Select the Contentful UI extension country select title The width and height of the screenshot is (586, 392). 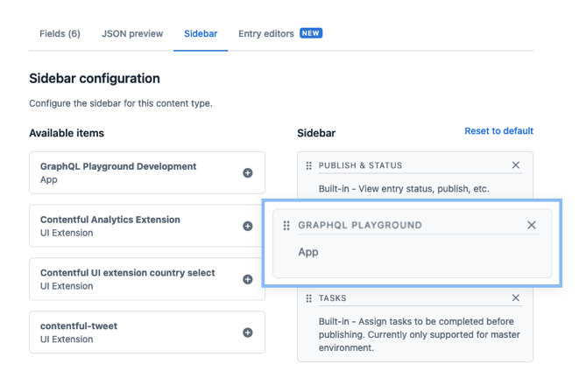click(x=127, y=273)
